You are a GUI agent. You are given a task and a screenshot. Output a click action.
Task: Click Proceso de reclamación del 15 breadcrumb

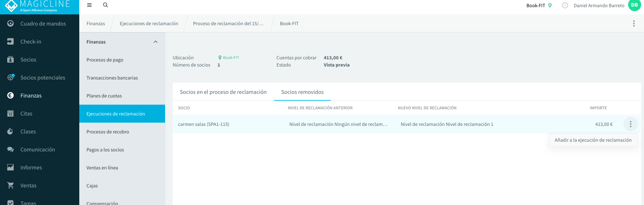tap(228, 23)
